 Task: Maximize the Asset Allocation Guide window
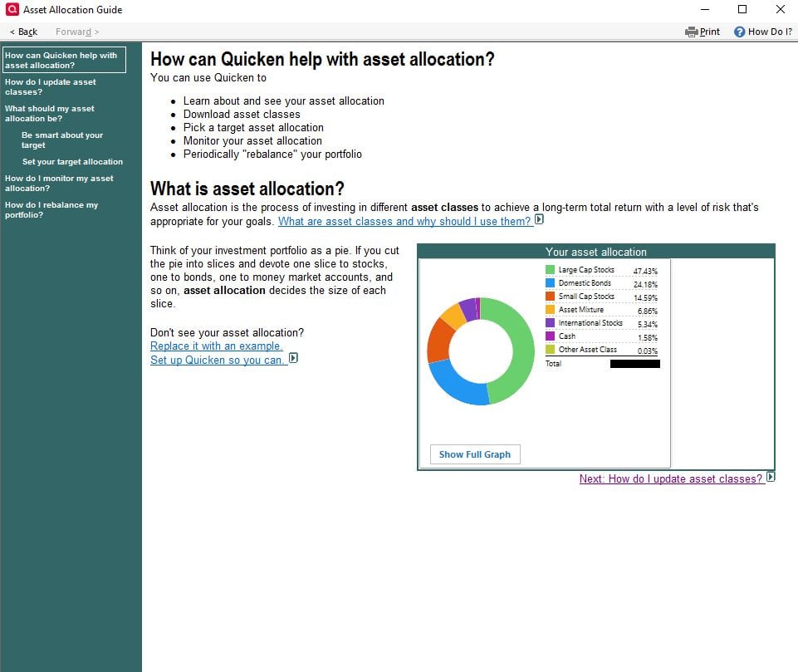point(742,10)
